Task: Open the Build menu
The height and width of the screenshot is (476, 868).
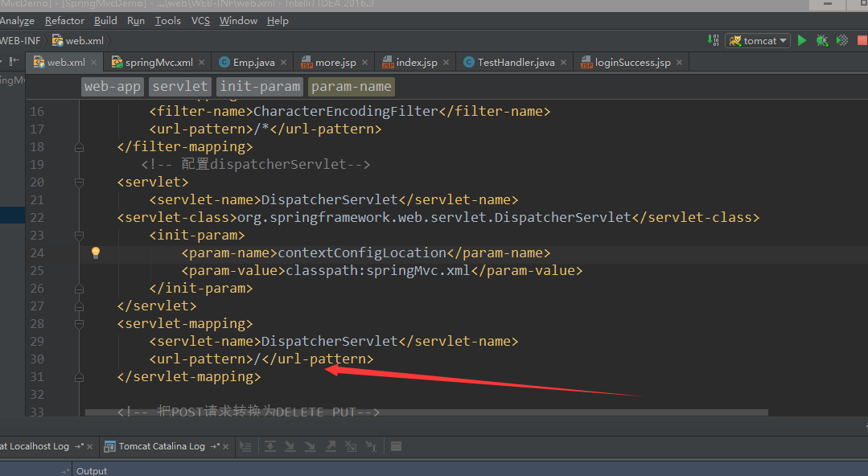Action: pos(105,20)
